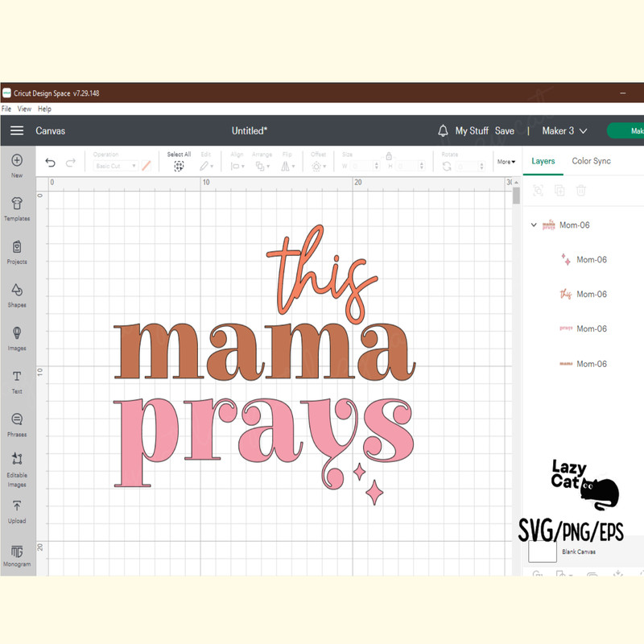Screen dimensions: 644x644
Task: Click the Undo arrow
Action: 49,163
